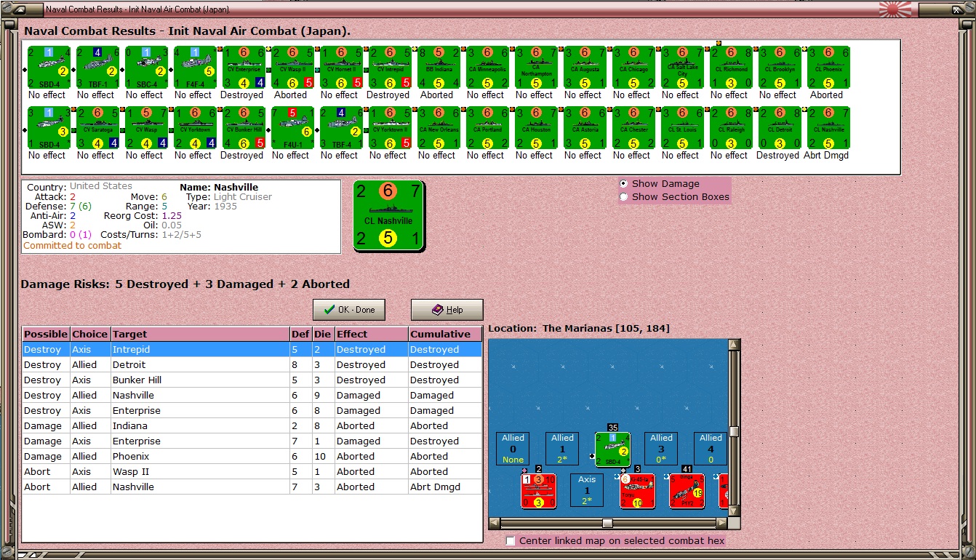Viewport: 976px width, 560px height.
Task: Select the CA Chester cruiser counter
Action: click(x=633, y=128)
